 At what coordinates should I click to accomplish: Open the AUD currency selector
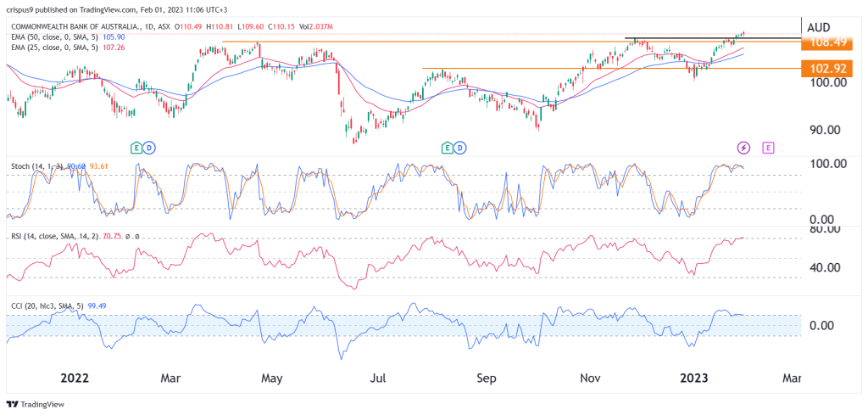818,26
